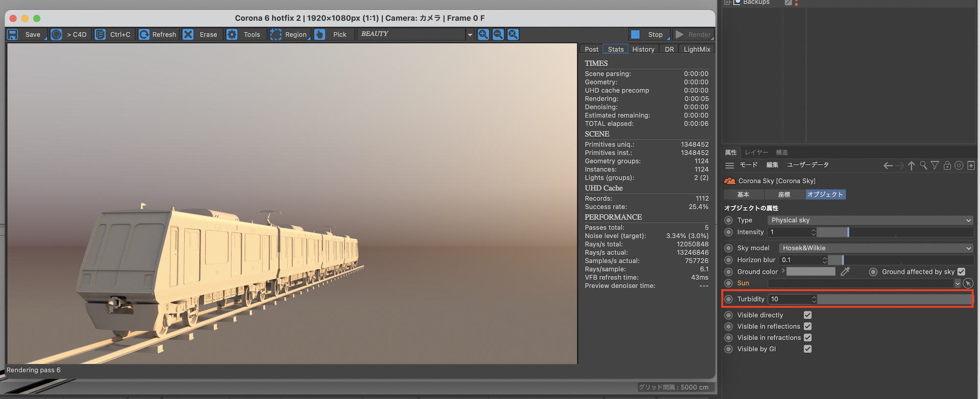The width and height of the screenshot is (980, 399).
Task: Click the Sun object picker icon
Action: pos(968,283)
